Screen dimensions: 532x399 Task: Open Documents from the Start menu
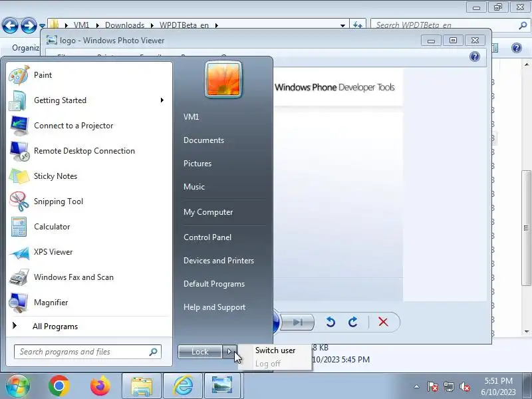[203, 140]
